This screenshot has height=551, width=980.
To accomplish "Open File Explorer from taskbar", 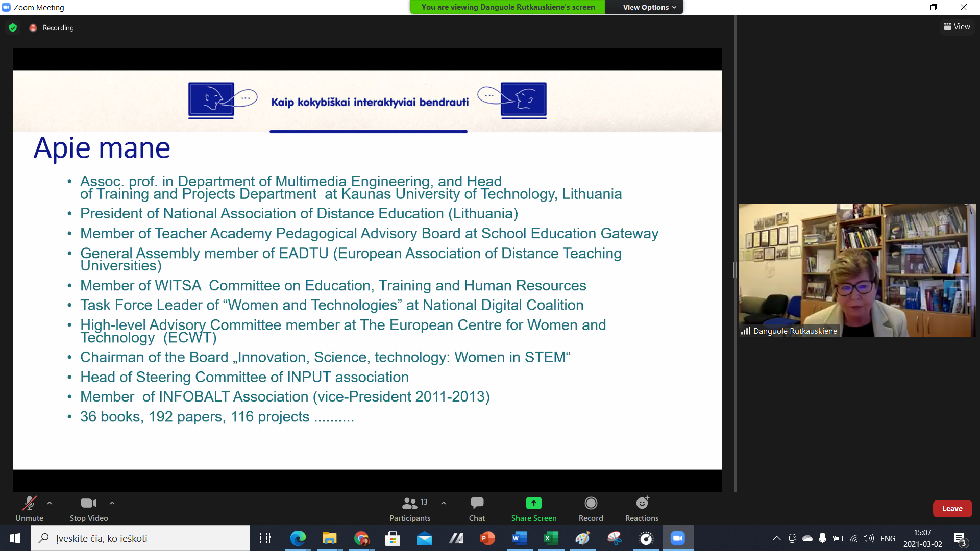I will coord(329,538).
